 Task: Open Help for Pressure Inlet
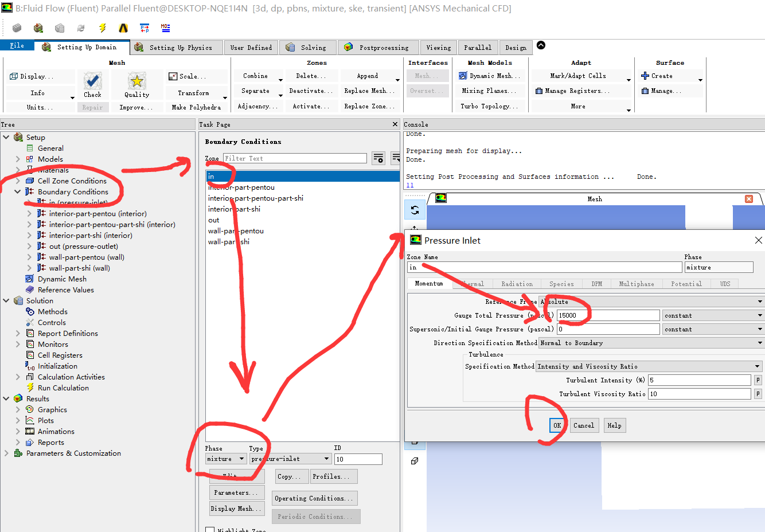pos(614,425)
